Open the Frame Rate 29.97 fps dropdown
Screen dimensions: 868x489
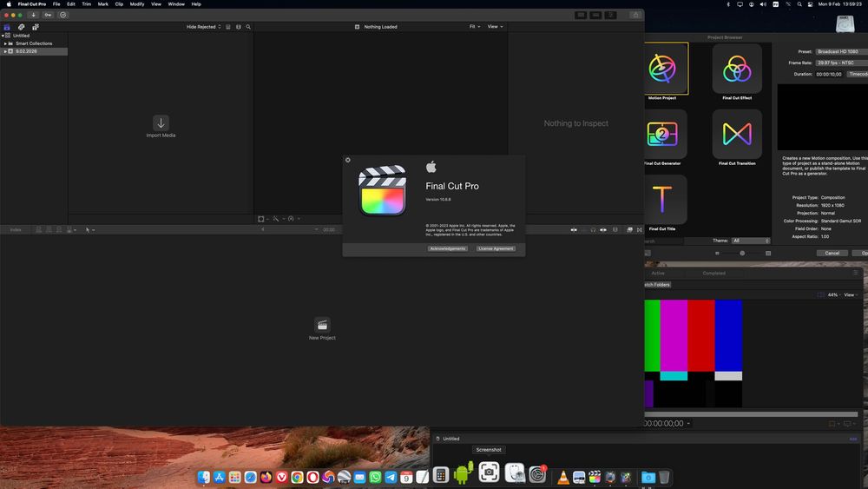pos(841,63)
